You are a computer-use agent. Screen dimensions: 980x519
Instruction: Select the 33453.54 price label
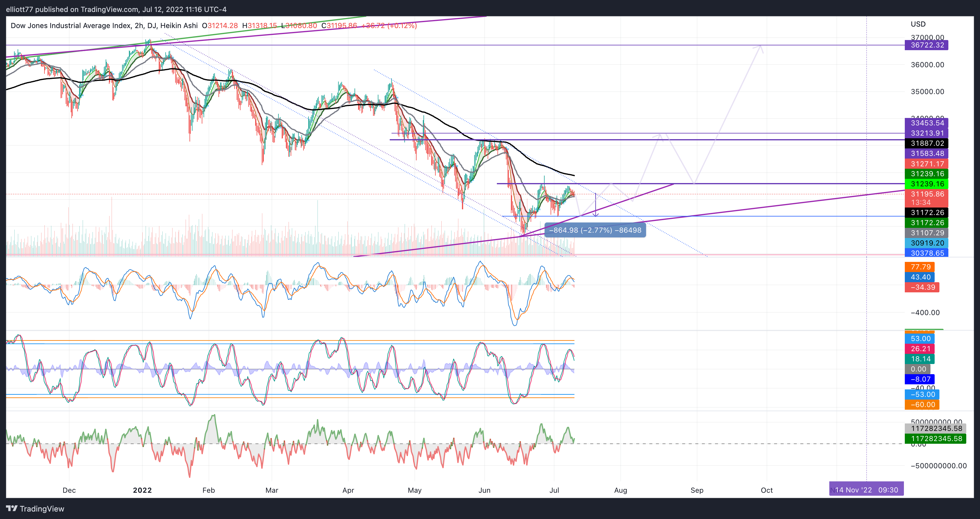[926, 123]
